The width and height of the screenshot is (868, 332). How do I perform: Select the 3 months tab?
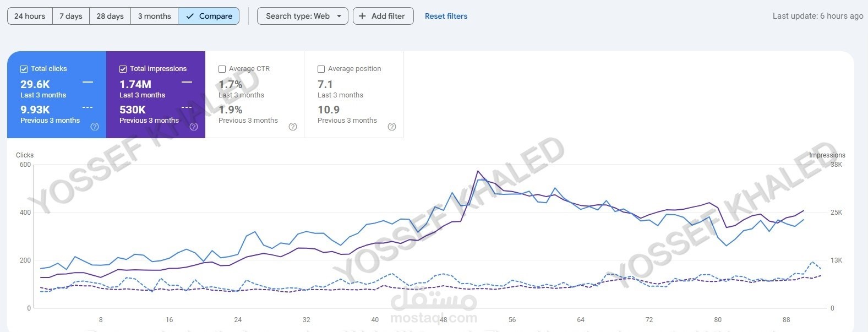click(x=154, y=16)
